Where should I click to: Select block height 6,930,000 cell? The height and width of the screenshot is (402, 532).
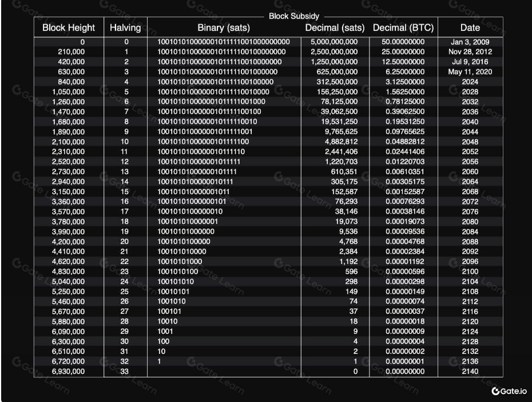click(68, 372)
